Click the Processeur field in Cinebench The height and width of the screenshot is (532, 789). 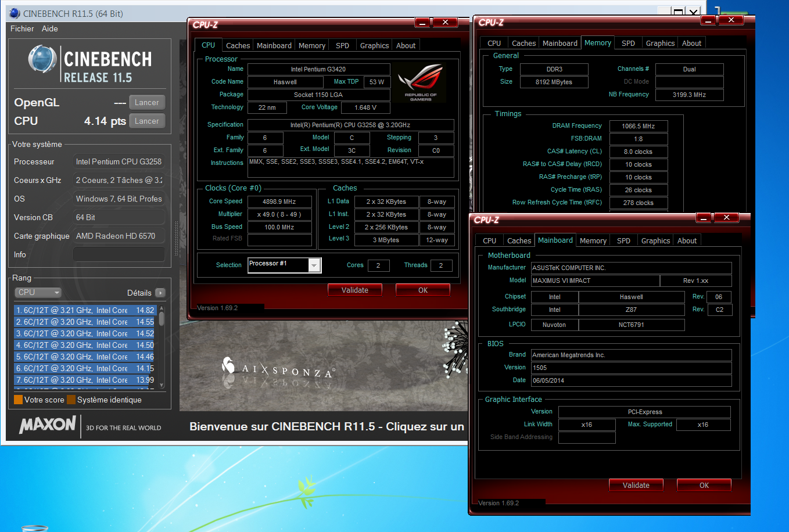(x=119, y=161)
